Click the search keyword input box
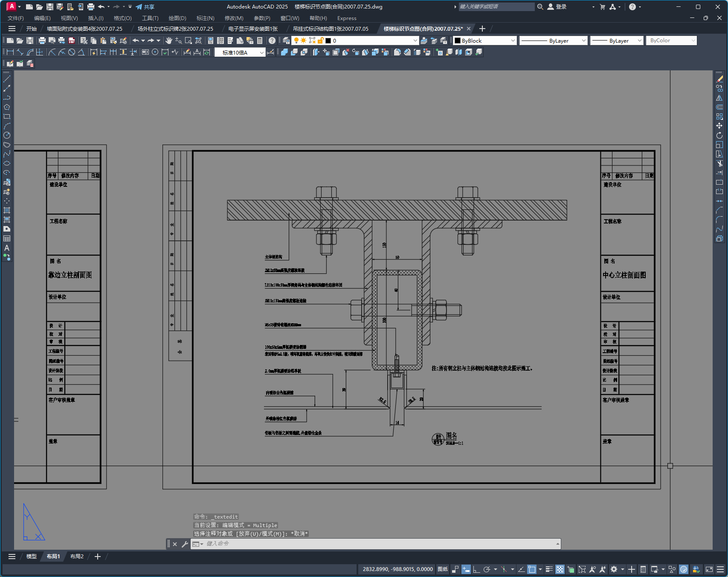This screenshot has height=577, width=728. (x=496, y=7)
